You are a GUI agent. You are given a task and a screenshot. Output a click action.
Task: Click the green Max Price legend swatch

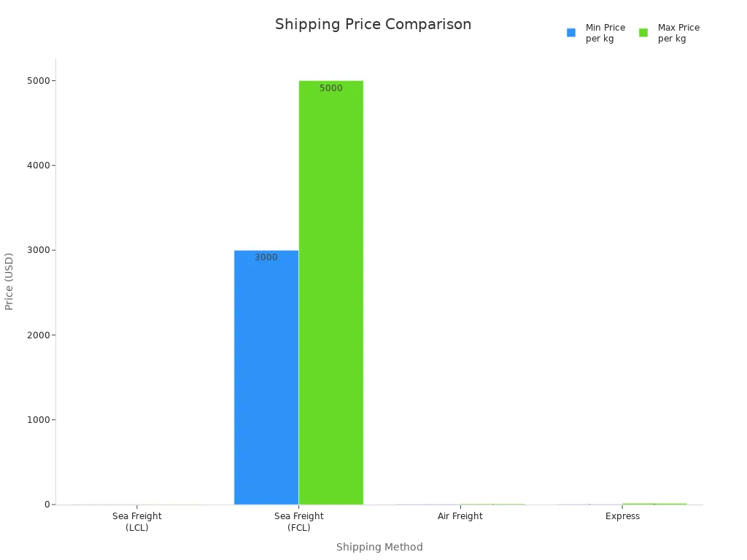[643, 33]
